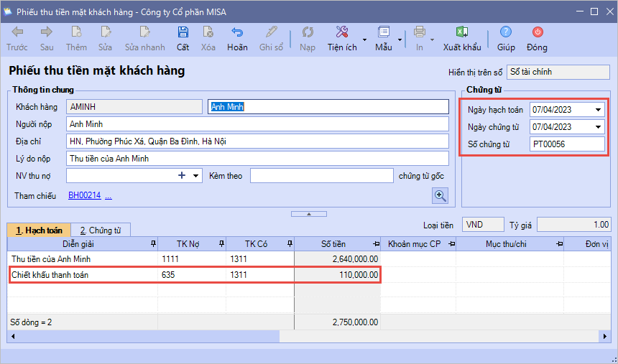Click the Cất save icon in toolbar
618x364 pixels.
point(183,32)
